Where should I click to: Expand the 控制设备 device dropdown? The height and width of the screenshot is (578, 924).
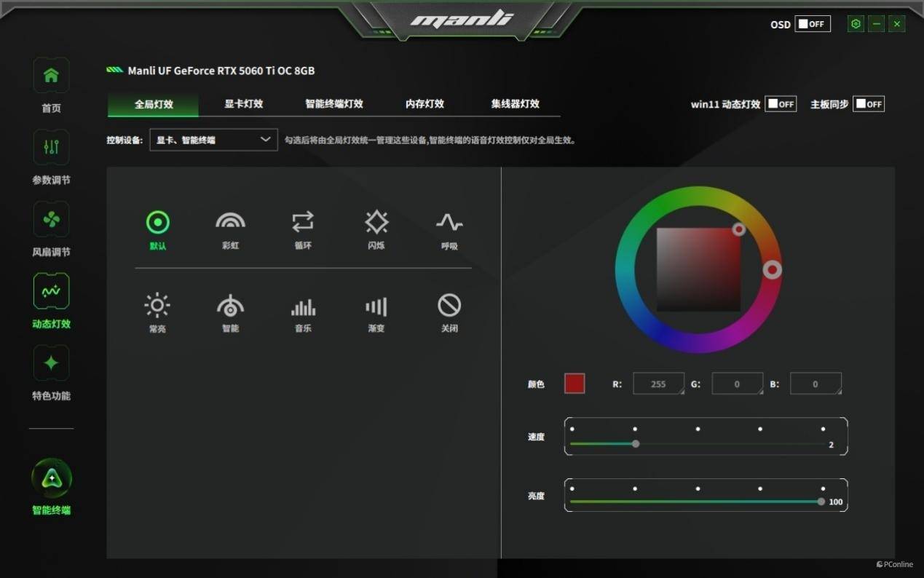(213, 140)
